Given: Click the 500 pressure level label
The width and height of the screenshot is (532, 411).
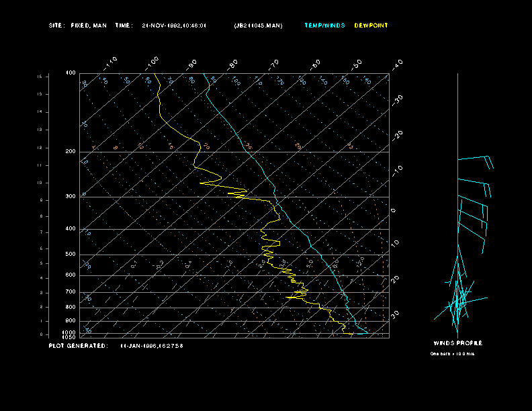Looking at the screenshot, I should click(x=71, y=255).
